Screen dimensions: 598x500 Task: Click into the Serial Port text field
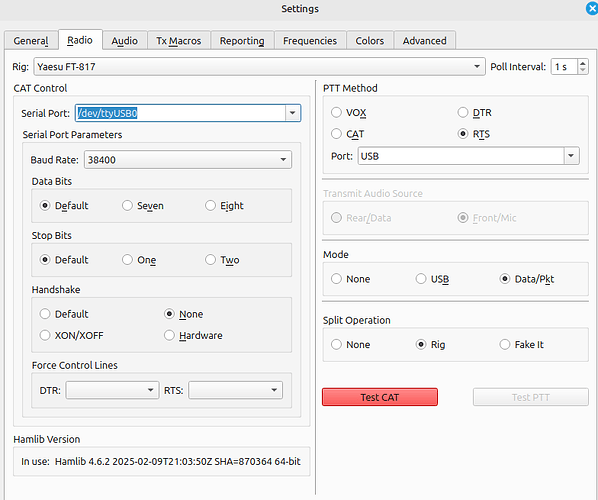[x=180, y=113]
